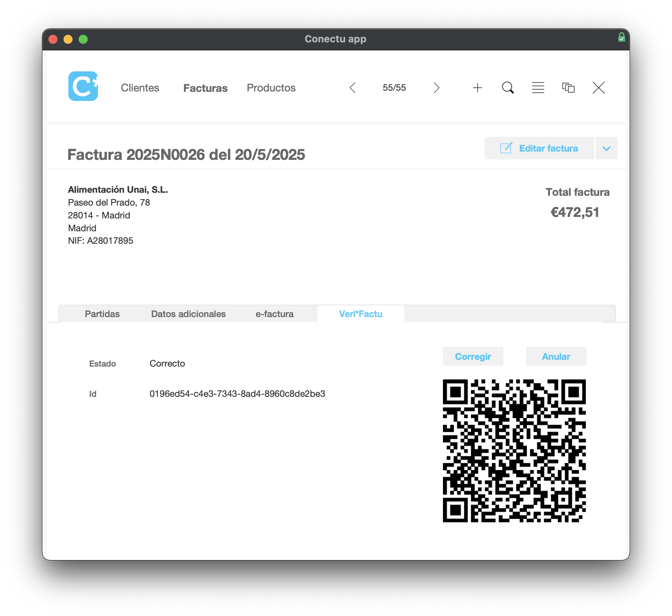Click the Conectu blue logo icon
The height and width of the screenshot is (616, 672).
(83, 86)
